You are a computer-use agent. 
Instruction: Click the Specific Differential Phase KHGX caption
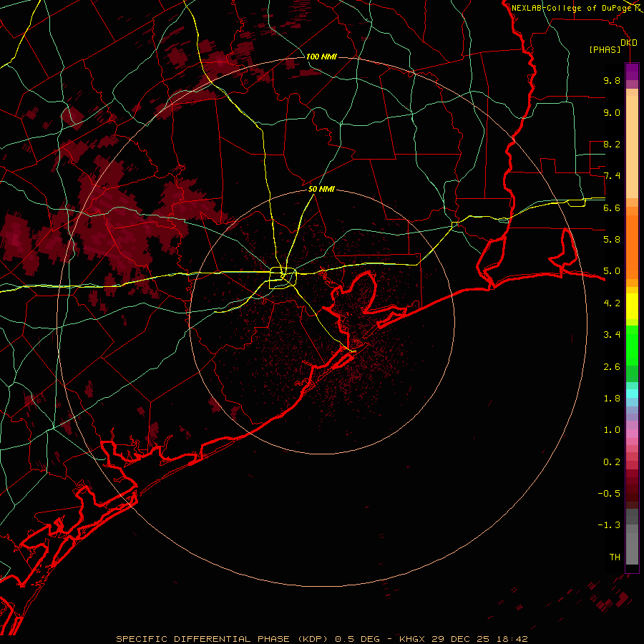pyautogui.click(x=321, y=639)
